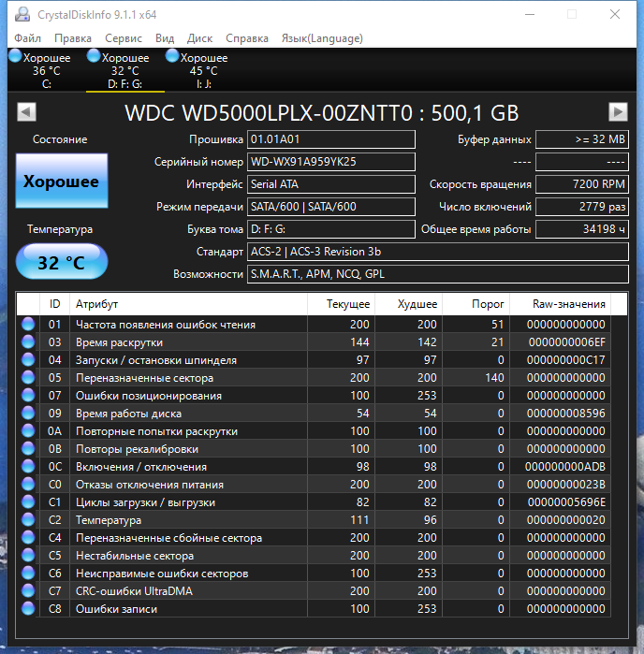Screen dimensions: 644x654
Task: Click the S.M.A.R.T., APM, NCQ features field
Action: [438, 274]
